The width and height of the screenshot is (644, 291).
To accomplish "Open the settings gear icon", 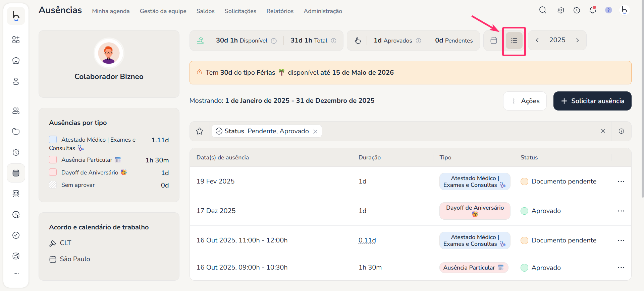I will [560, 10].
